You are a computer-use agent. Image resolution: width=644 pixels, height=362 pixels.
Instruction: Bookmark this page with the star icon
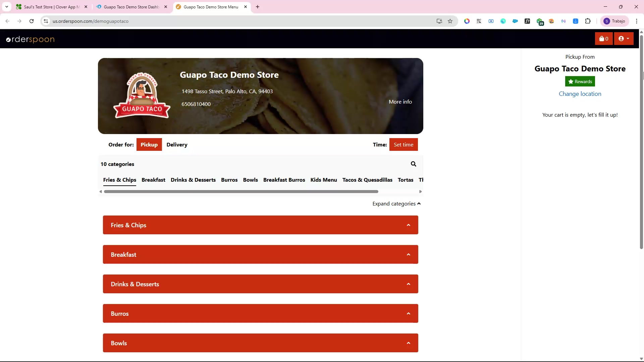pyautogui.click(x=450, y=21)
